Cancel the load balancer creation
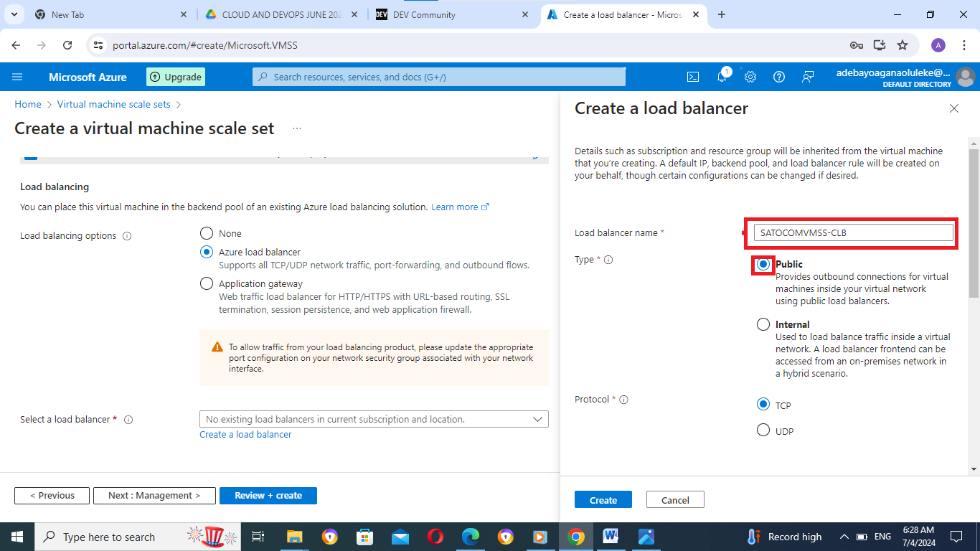 point(675,499)
